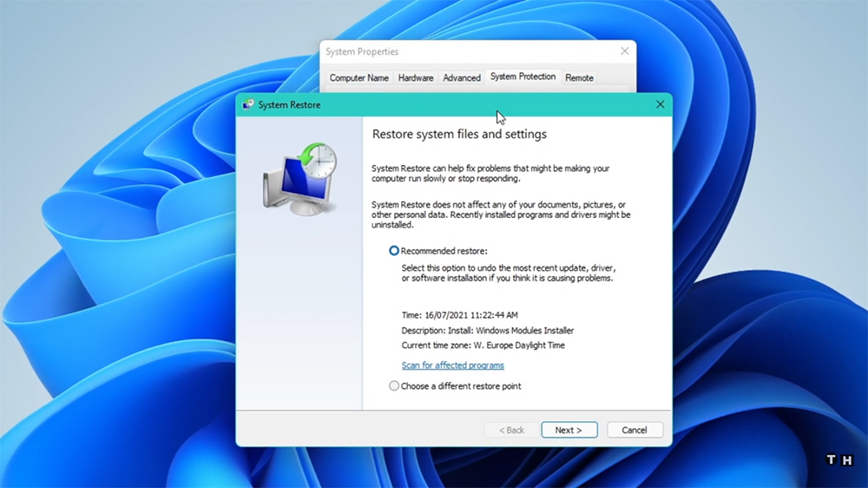Open the Remote tab in System Properties
Viewport: 868px width, 488px height.
pos(579,78)
